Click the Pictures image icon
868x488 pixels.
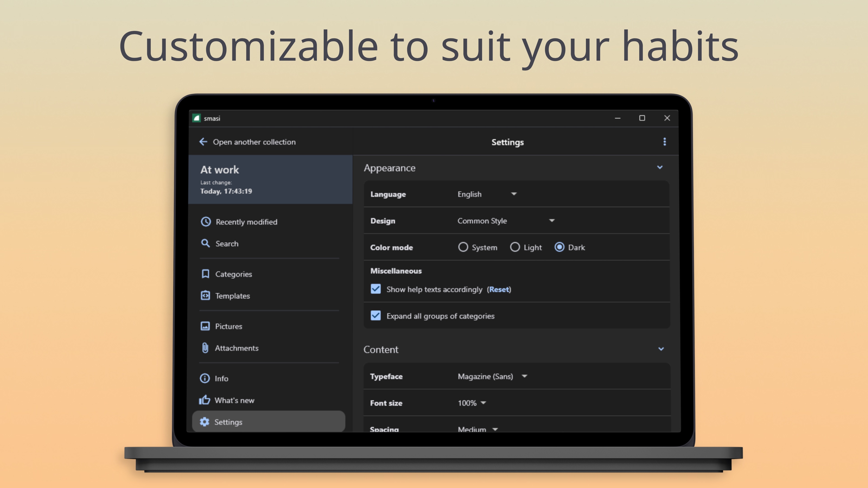(205, 326)
